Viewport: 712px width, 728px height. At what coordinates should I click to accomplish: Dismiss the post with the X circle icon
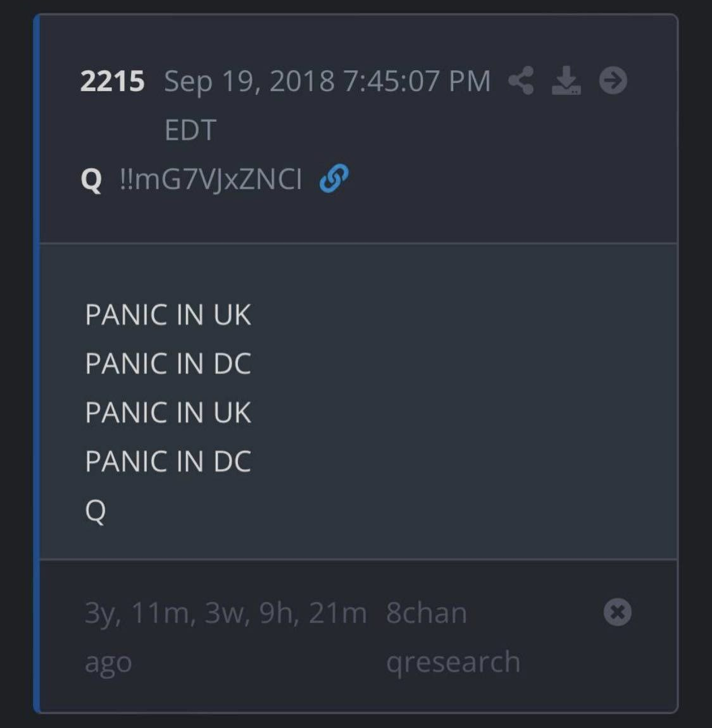coord(618,612)
